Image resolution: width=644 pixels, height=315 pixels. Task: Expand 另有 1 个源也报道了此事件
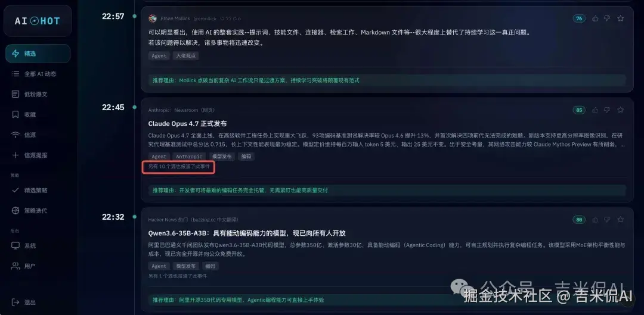[x=178, y=276]
